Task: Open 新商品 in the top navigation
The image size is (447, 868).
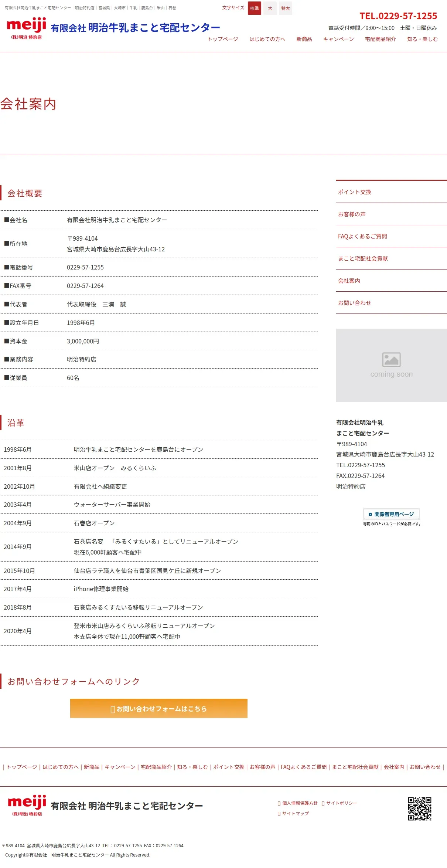Action: pos(304,39)
